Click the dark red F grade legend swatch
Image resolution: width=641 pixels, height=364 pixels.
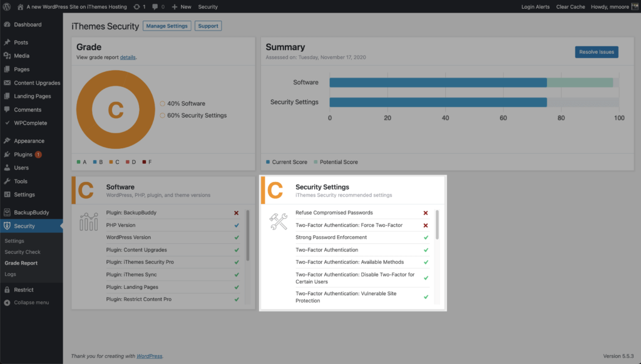[x=144, y=162]
